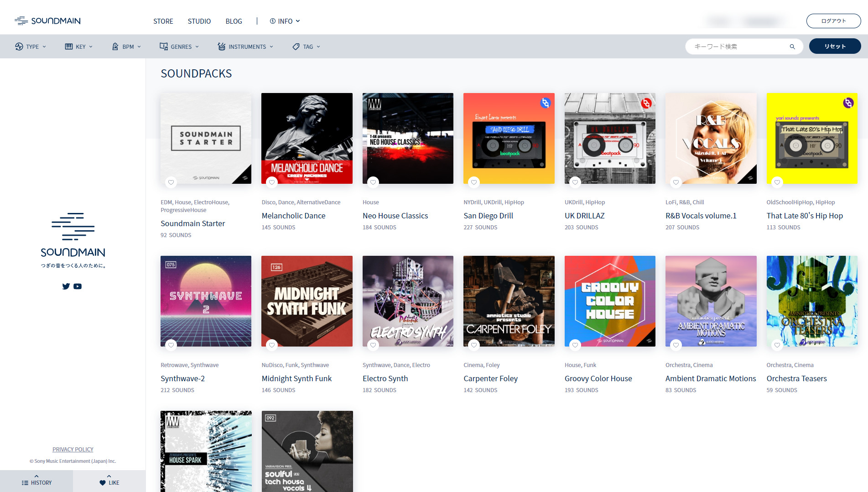The image size is (868, 492).
Task: Click the piano KEY filter icon
Action: (x=69, y=47)
